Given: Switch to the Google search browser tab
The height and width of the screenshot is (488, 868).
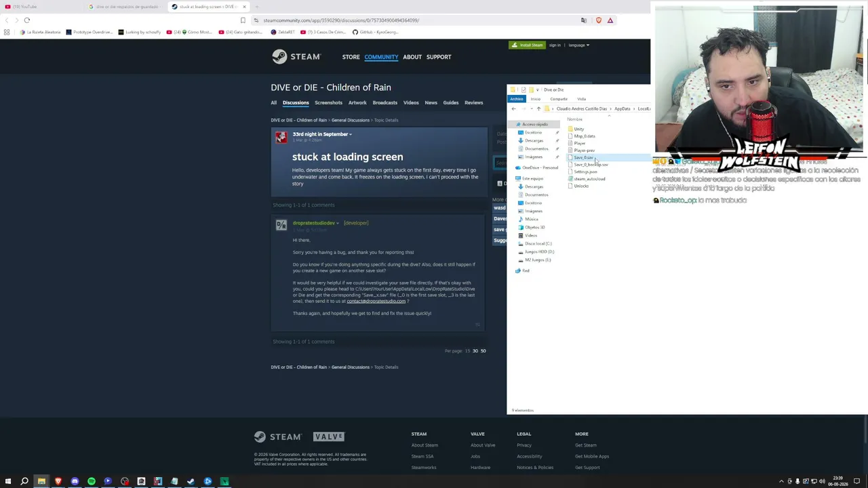Looking at the screenshot, I should click(125, 7).
